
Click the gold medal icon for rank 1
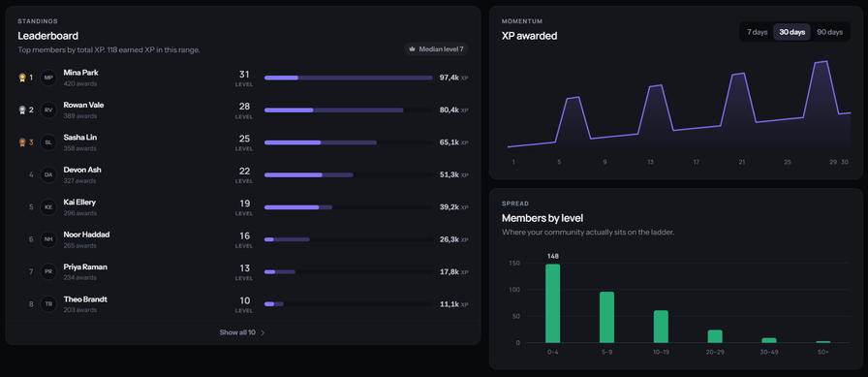click(x=22, y=79)
